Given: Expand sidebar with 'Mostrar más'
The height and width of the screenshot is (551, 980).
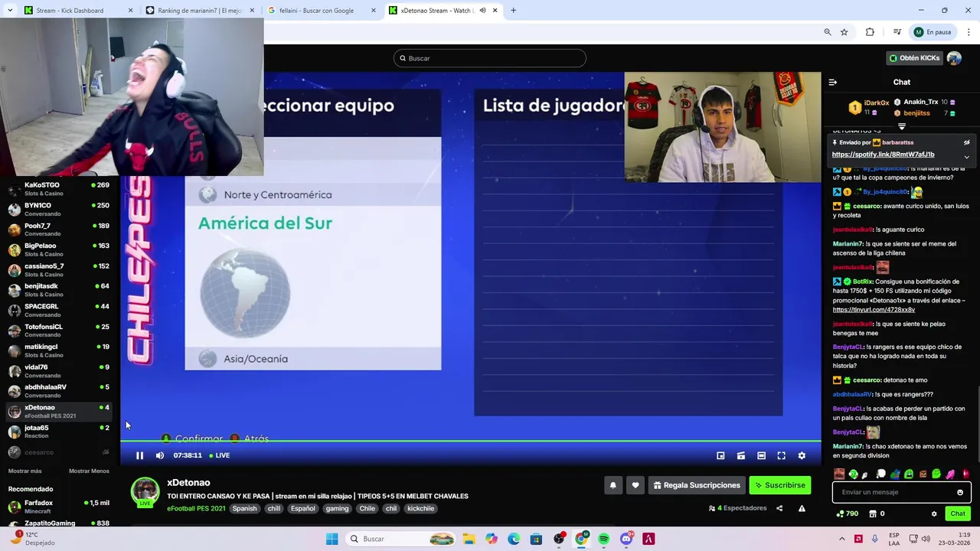Looking at the screenshot, I should (x=24, y=471).
